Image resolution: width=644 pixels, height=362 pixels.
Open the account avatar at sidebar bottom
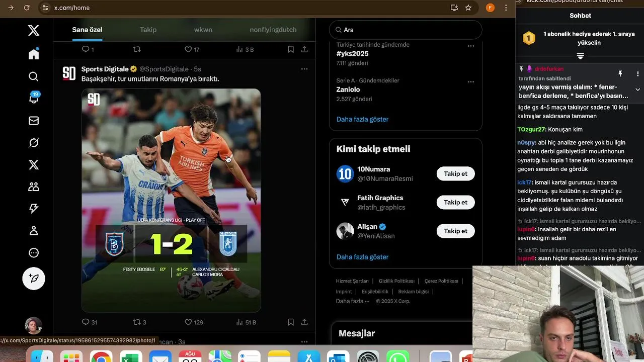[34, 325]
